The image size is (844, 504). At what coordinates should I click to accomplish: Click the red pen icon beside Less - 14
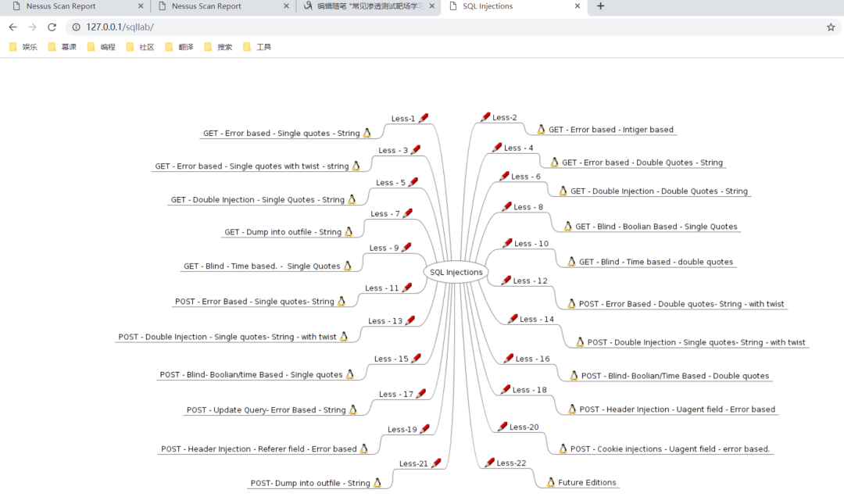pyautogui.click(x=513, y=319)
